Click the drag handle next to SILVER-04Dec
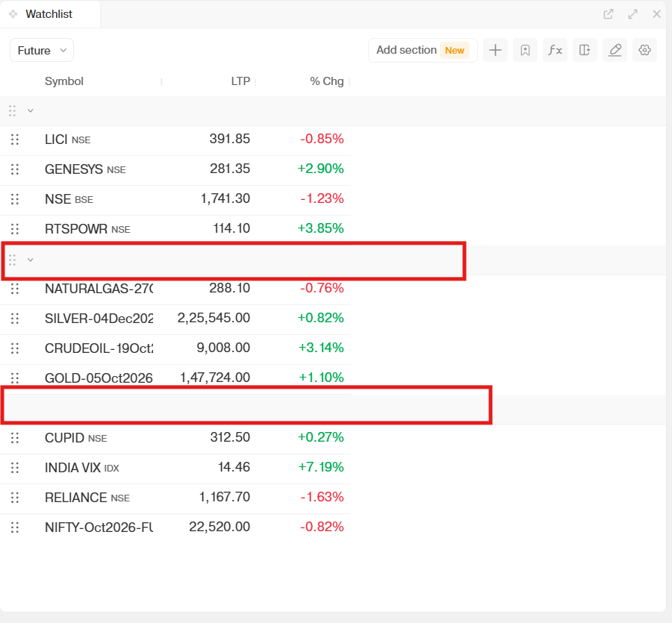The width and height of the screenshot is (672, 623). click(x=15, y=318)
